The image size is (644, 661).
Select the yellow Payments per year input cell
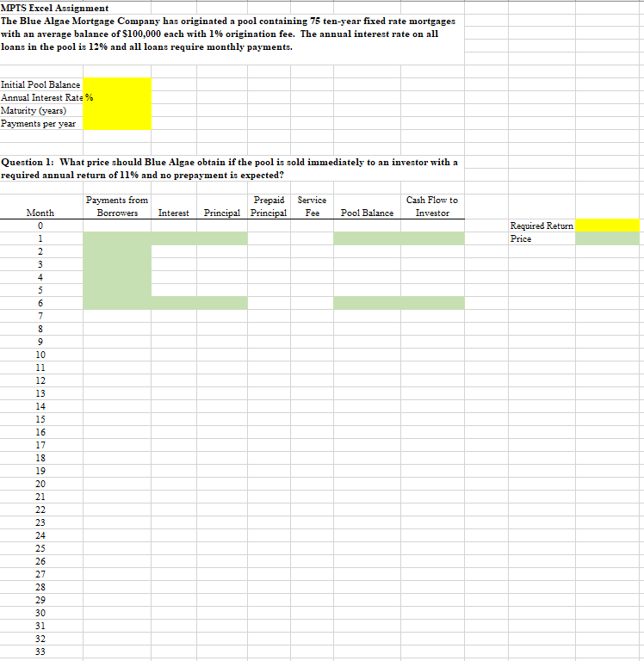tap(117, 124)
